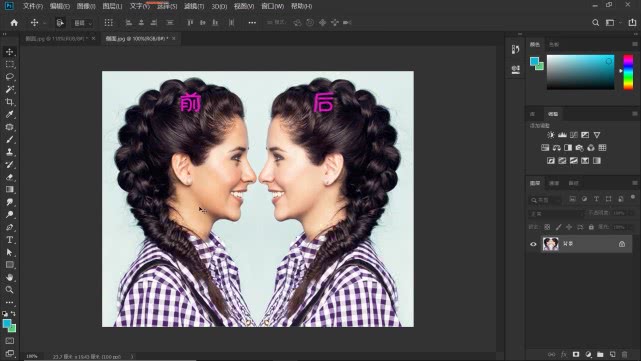
Task: Open the Auto-Select layer/group dropdown
Action: coord(83,23)
